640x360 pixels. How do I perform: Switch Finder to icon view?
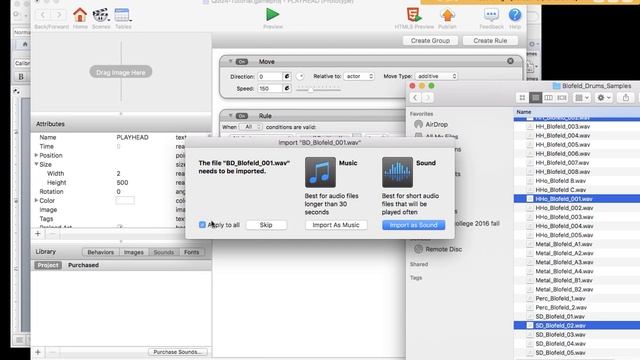pyautogui.click(x=522, y=98)
